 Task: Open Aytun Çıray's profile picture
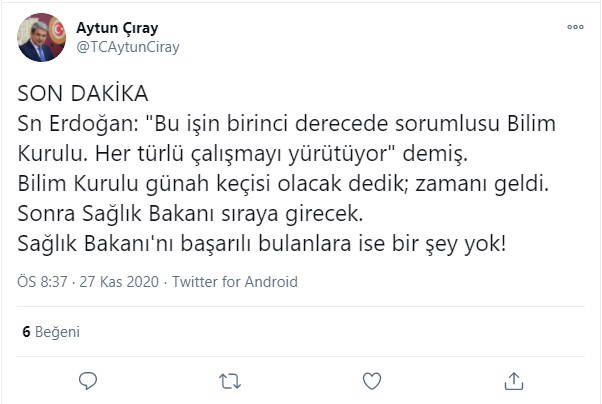(42, 37)
